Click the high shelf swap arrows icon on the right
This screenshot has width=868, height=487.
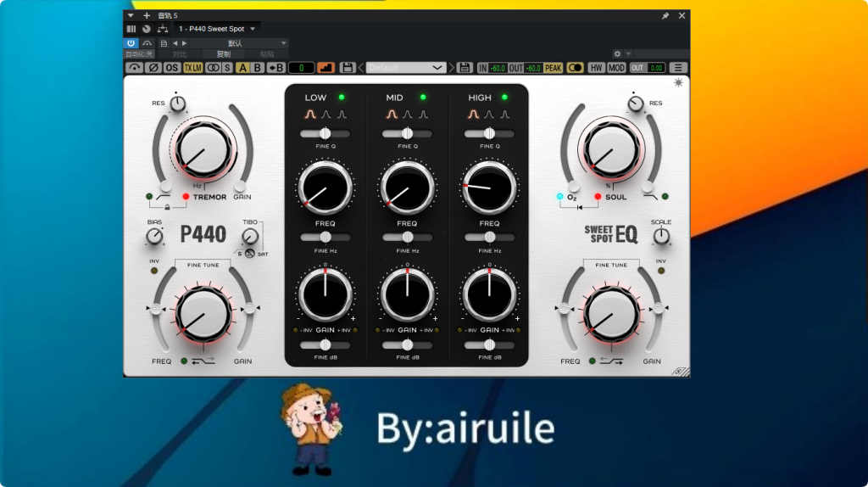click(x=611, y=361)
